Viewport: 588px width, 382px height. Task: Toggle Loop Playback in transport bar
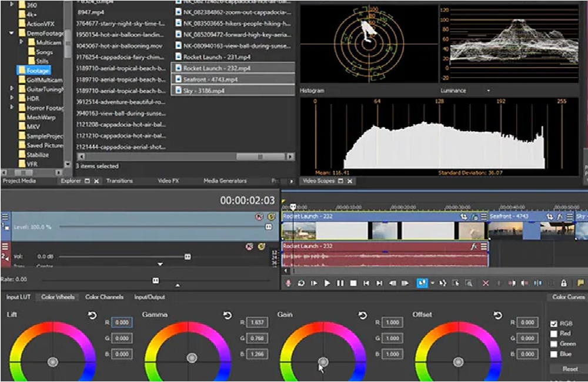[301, 283]
